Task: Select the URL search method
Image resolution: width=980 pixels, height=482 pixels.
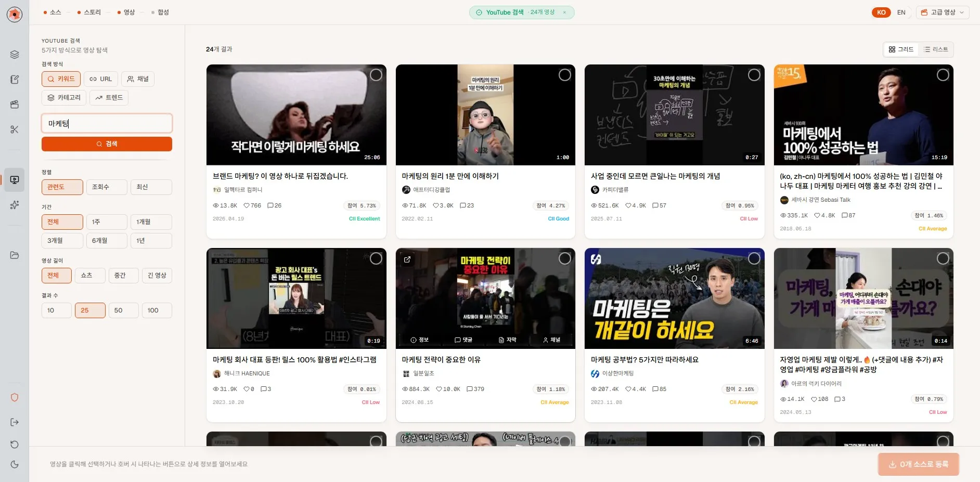Action: [100, 79]
